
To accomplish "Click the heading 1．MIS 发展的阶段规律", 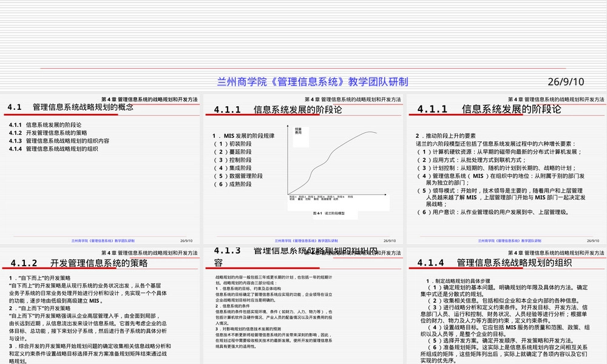I will tap(243, 136).
